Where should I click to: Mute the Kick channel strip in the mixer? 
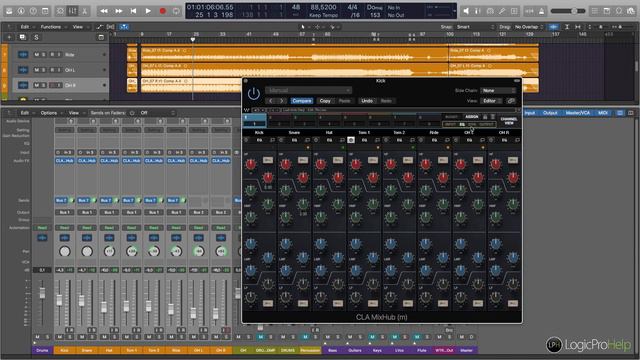click(60, 337)
